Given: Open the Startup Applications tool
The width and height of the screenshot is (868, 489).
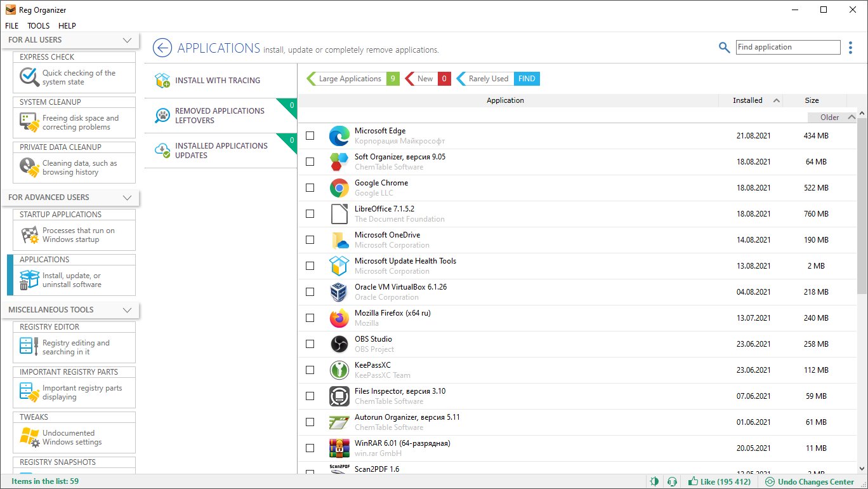Looking at the screenshot, I should click(x=74, y=234).
